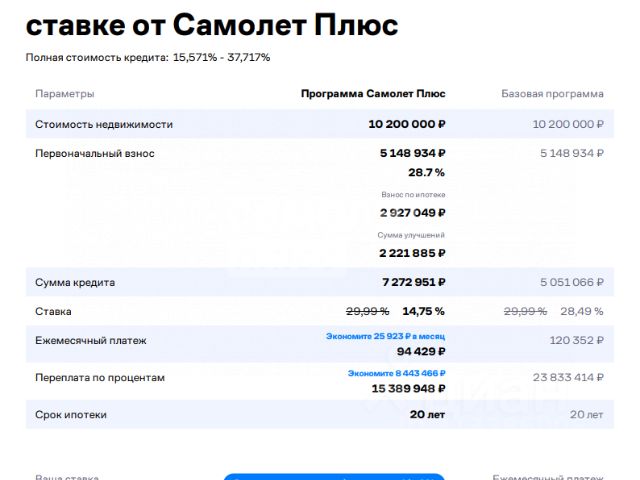Click the Взнос по ипотеке caption
This screenshot has height=480, width=640.
click(x=413, y=195)
